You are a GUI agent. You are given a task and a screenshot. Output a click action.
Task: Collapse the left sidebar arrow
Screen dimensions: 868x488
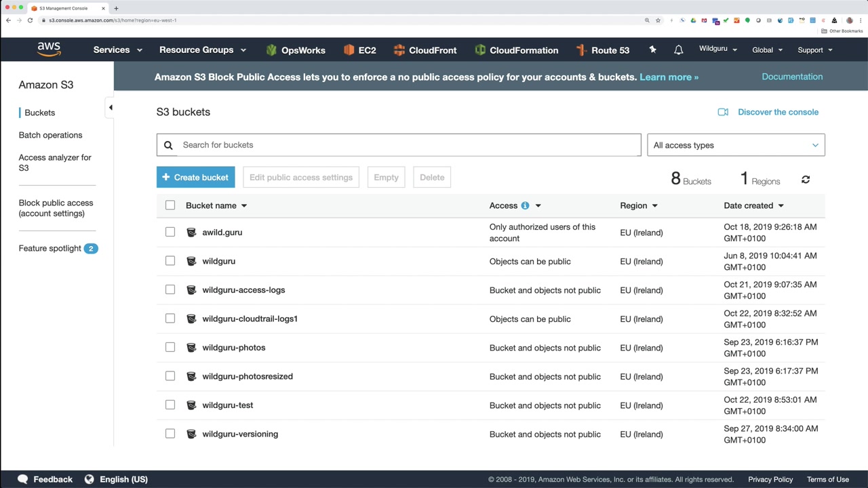(111, 107)
